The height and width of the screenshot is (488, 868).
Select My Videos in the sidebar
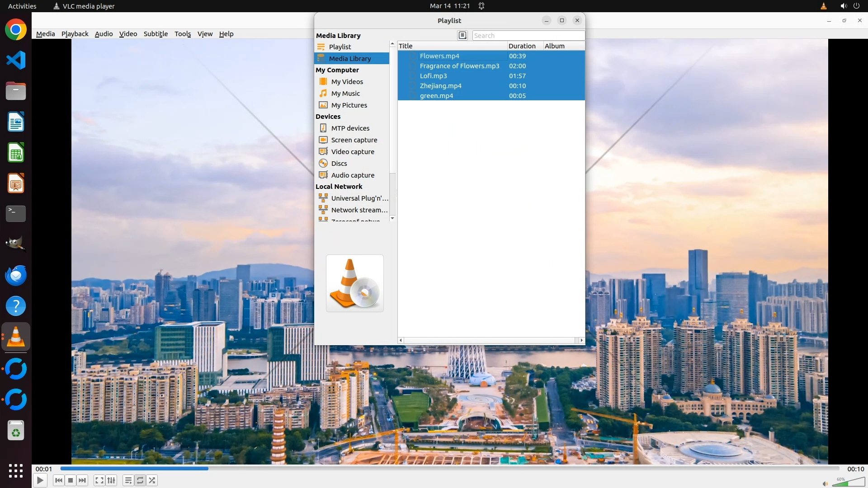pyautogui.click(x=347, y=82)
